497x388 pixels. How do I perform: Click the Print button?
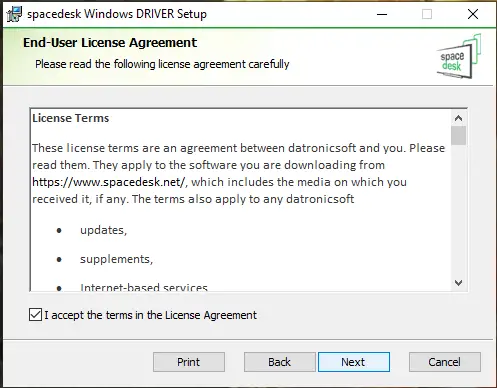[189, 362]
